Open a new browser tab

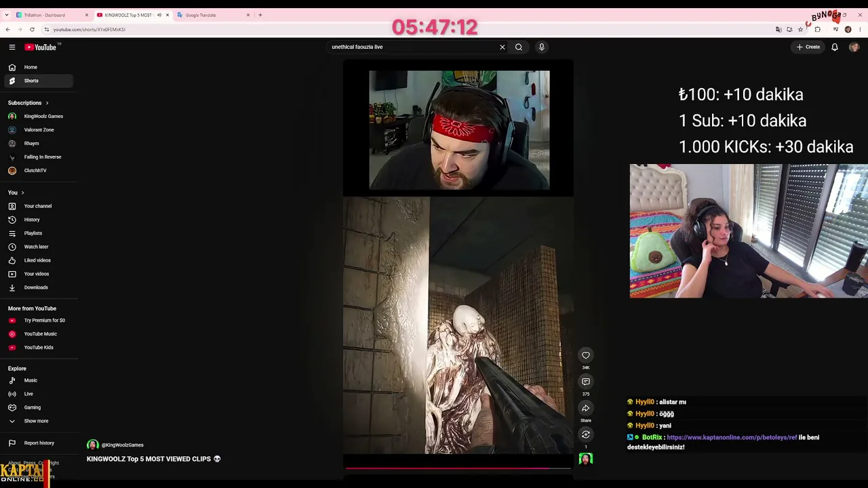point(260,15)
